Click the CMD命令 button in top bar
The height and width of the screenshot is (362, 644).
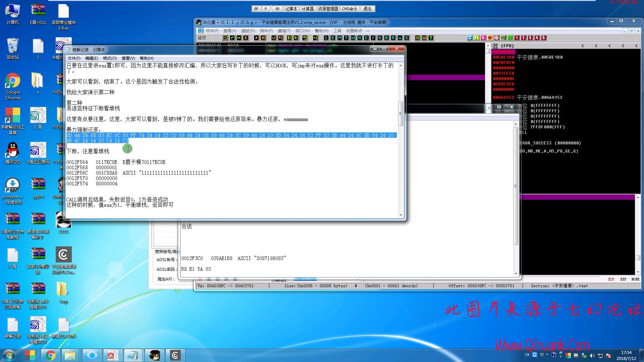350,9
